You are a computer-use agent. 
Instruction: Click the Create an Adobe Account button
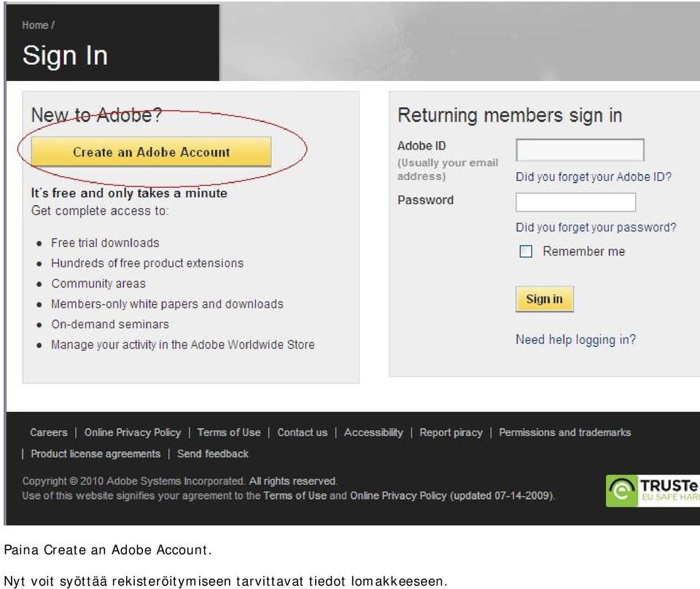pyautogui.click(x=151, y=152)
